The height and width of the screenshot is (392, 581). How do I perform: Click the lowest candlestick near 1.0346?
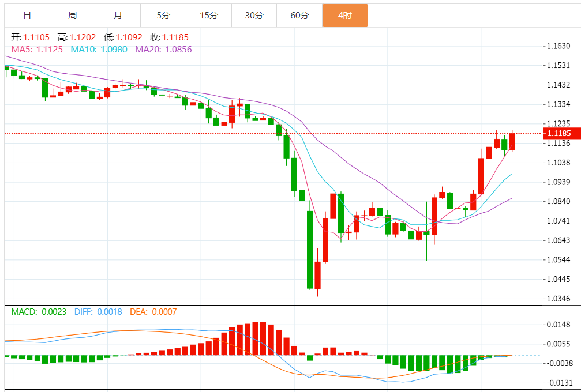317,275
